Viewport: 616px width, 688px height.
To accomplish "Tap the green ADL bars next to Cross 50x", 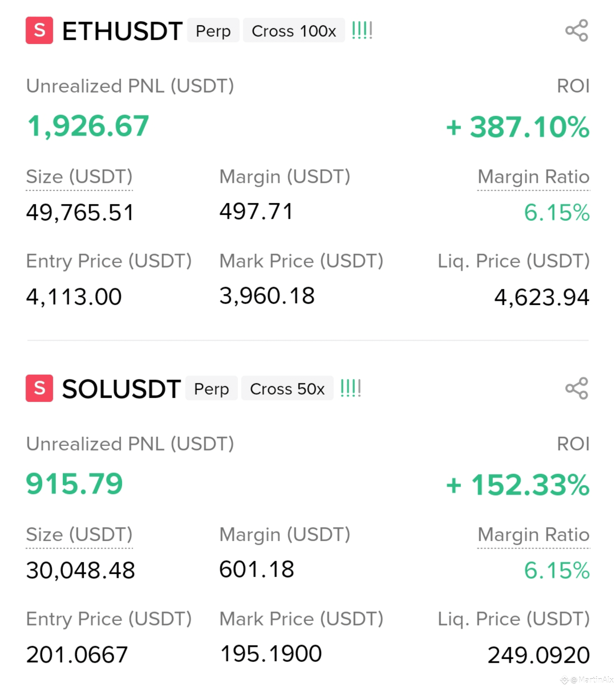I will coord(350,388).
